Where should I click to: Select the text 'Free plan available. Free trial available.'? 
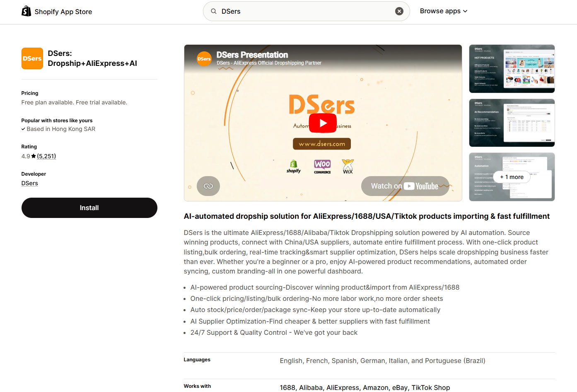[75, 102]
